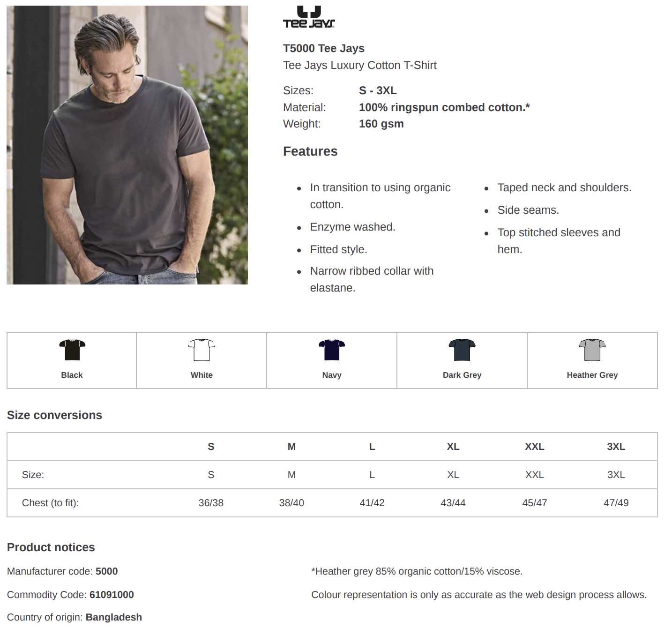Click the Size conversions heading

[54, 415]
